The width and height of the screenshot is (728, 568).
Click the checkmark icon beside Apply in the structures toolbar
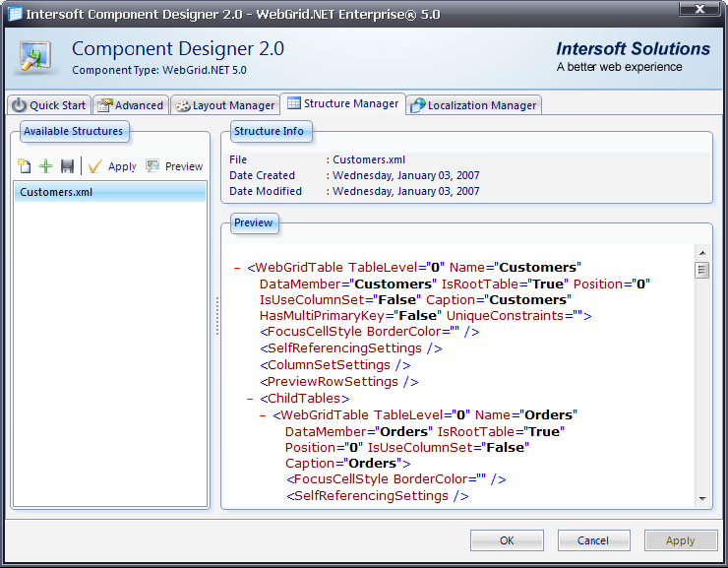point(94,165)
